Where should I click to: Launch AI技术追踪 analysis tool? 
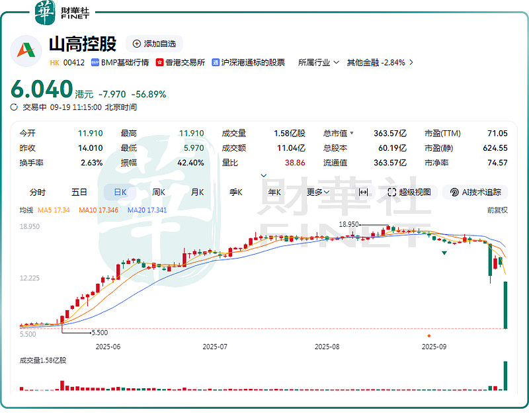(475, 192)
